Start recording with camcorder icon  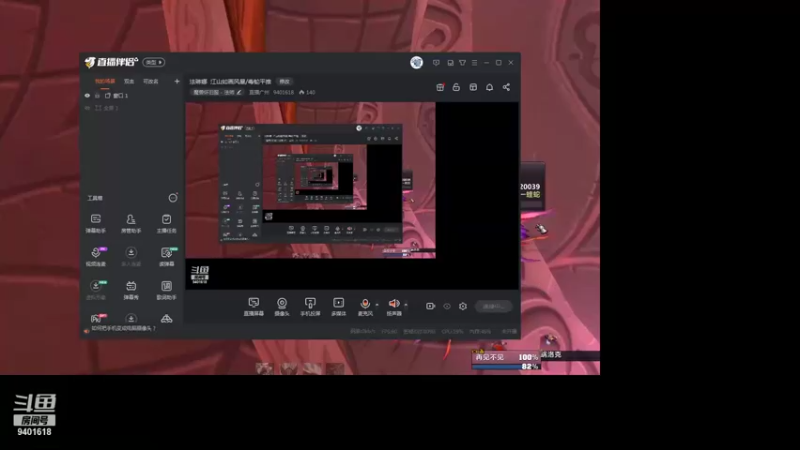430,306
